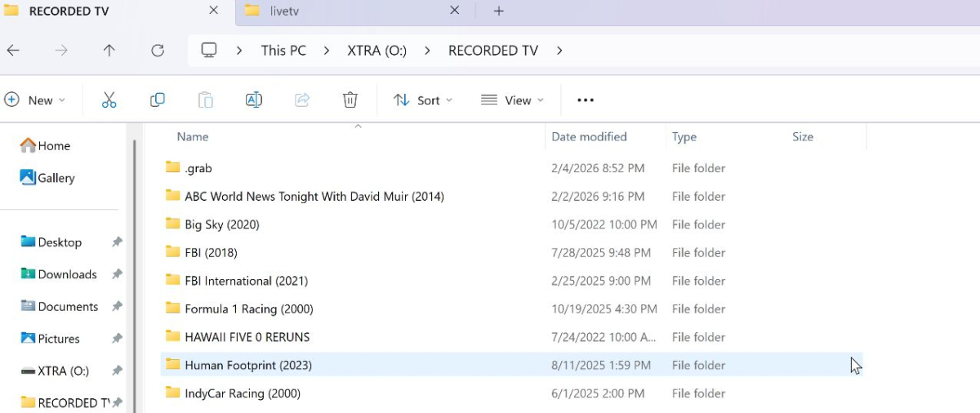Go back with the Back arrow
This screenshot has height=413, width=980.
click(x=13, y=51)
